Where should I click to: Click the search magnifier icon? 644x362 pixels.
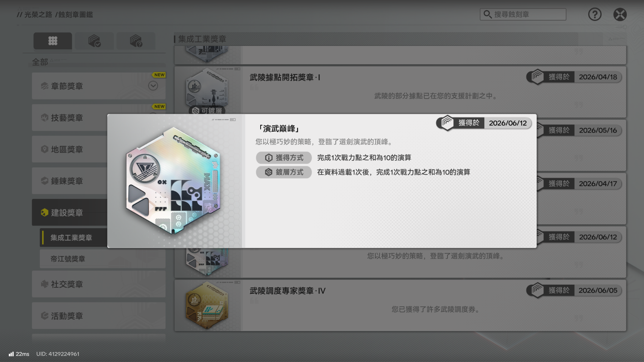[487, 14]
